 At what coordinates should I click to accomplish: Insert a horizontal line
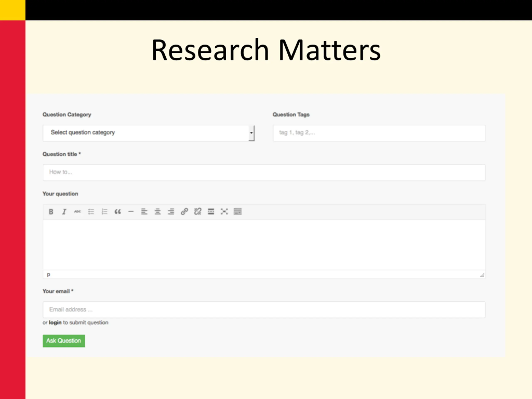131,212
